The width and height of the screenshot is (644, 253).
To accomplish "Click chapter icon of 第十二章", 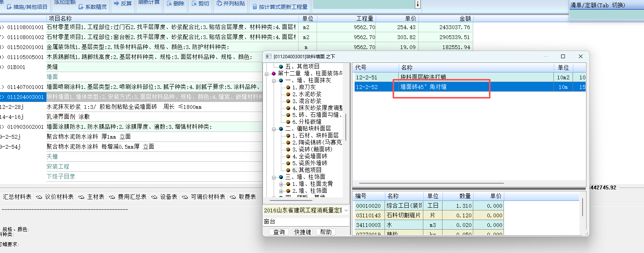I will [274, 74].
